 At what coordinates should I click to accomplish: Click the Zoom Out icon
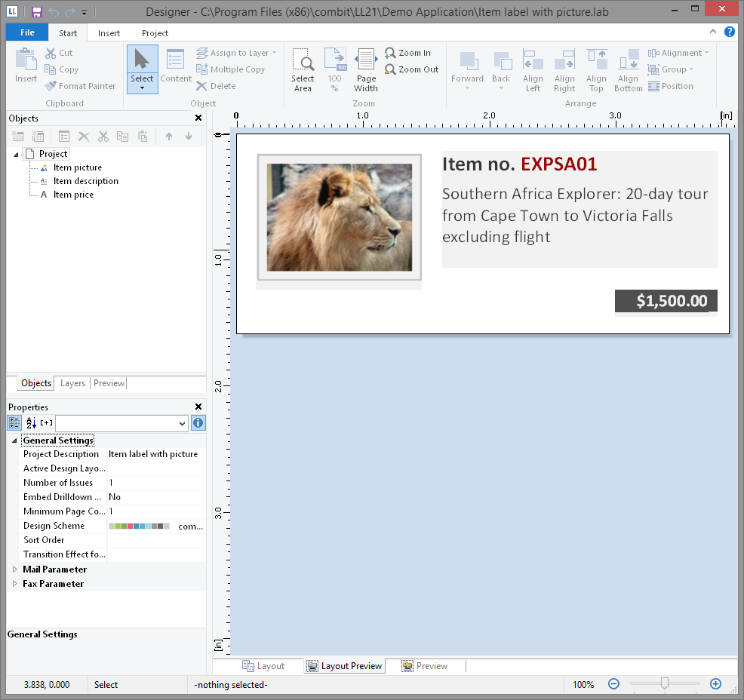390,69
